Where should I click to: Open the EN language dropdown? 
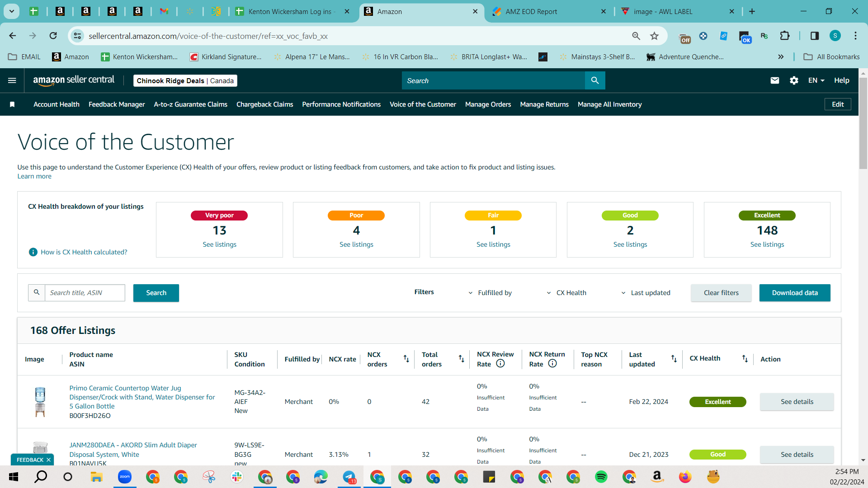pos(816,80)
